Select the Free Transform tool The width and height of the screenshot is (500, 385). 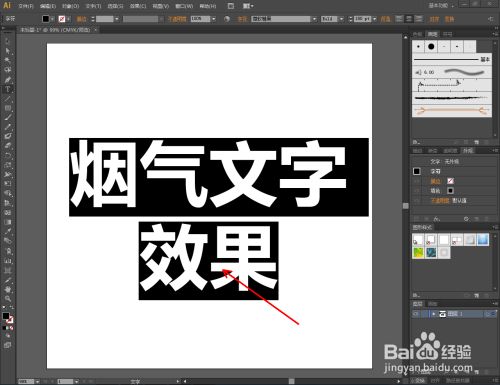coord(8,184)
